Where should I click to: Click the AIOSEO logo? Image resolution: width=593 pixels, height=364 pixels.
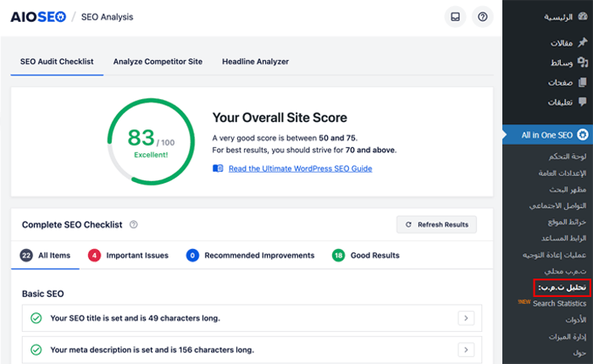tap(38, 17)
